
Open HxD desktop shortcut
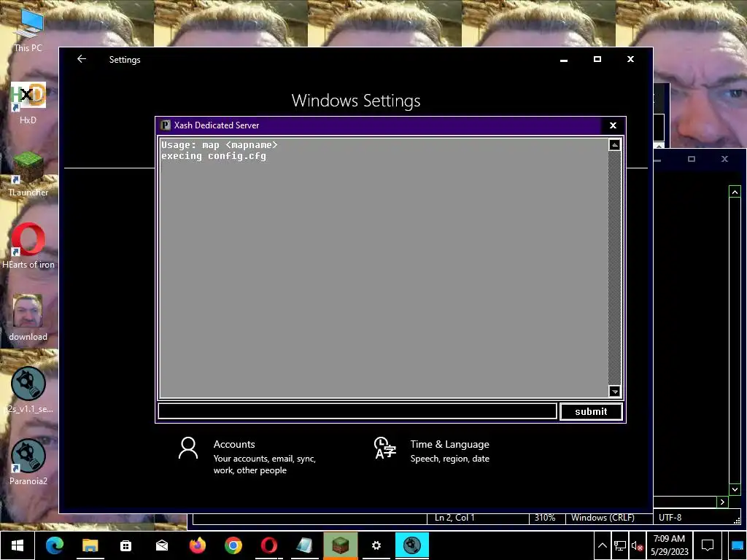[x=28, y=102]
